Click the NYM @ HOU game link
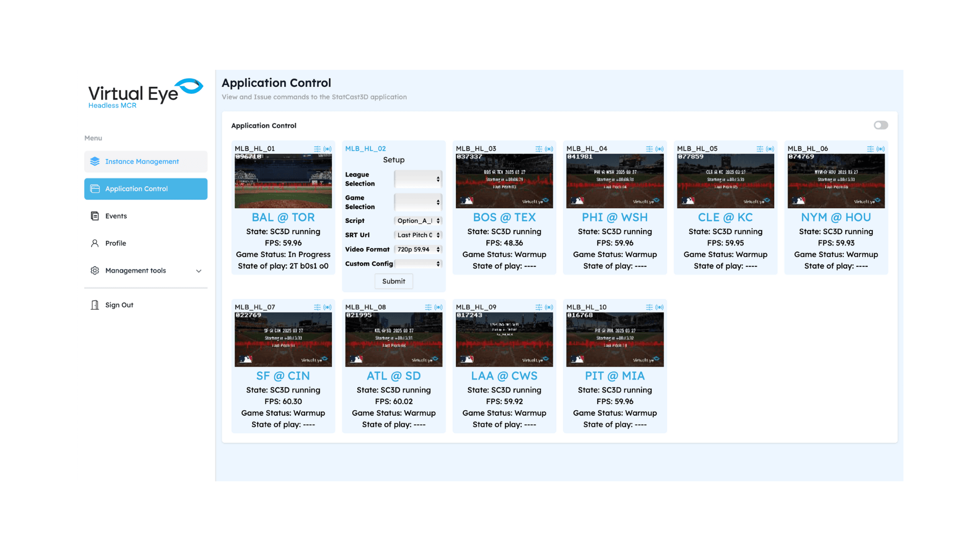 tap(836, 217)
